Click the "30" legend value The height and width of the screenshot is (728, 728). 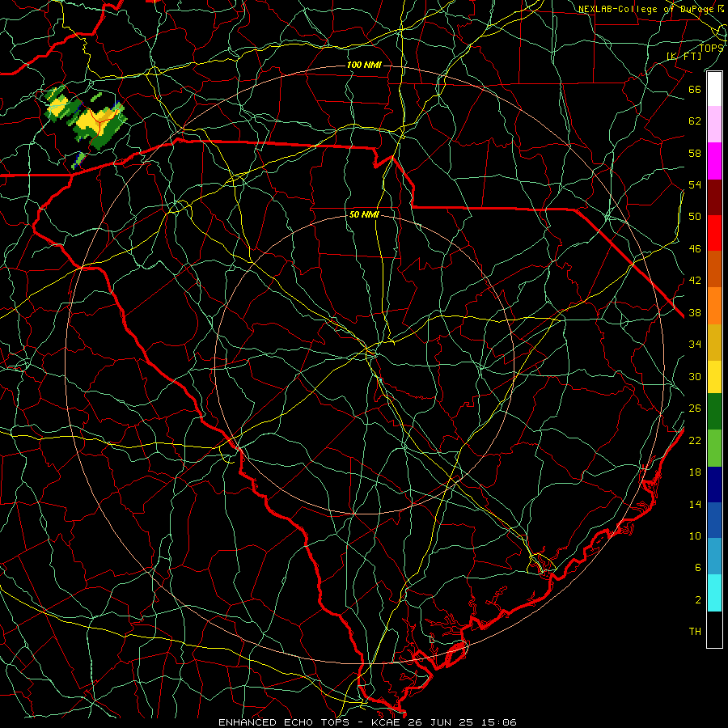coord(695,376)
